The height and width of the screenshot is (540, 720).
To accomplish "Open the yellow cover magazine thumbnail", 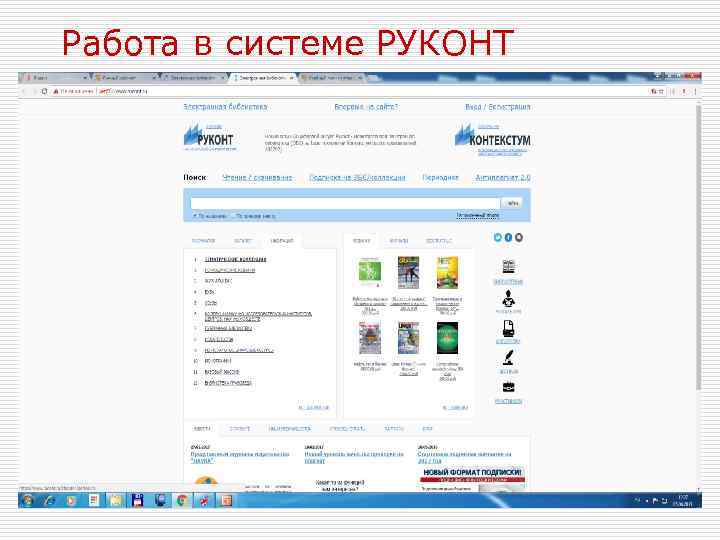I will pyautogui.click(x=447, y=272).
